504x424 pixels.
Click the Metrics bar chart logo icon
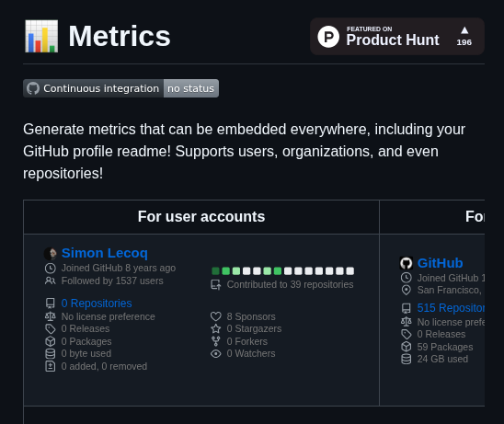[x=41, y=36]
